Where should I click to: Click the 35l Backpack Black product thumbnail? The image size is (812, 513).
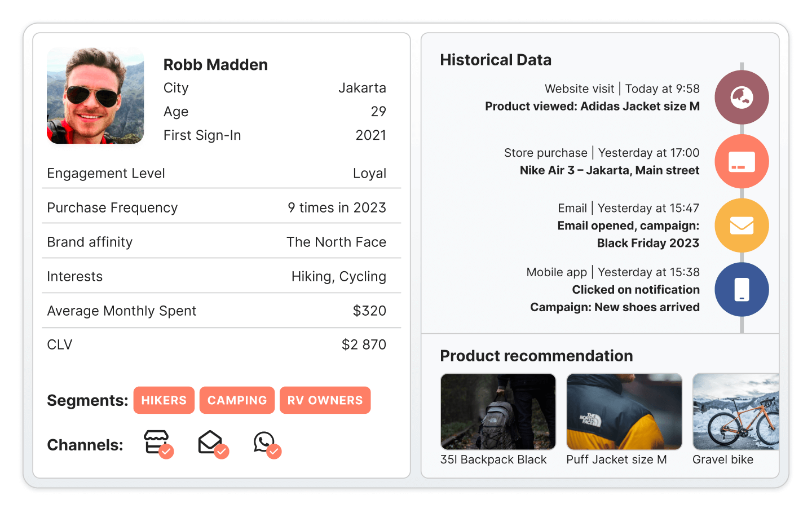pyautogui.click(x=497, y=412)
